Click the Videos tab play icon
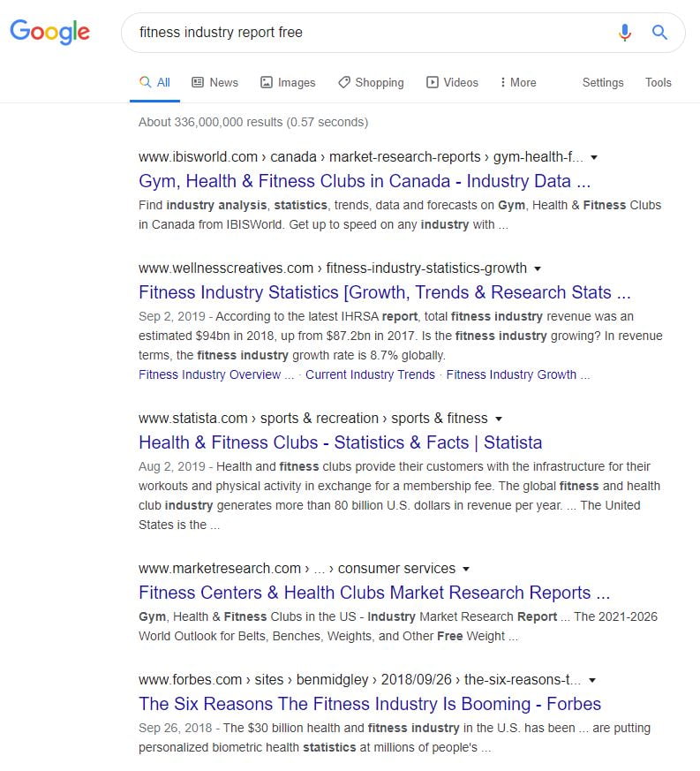 coord(432,82)
